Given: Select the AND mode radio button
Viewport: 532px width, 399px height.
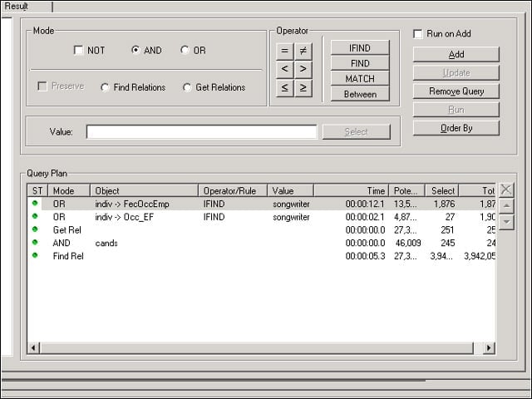Looking at the screenshot, I should [135, 50].
